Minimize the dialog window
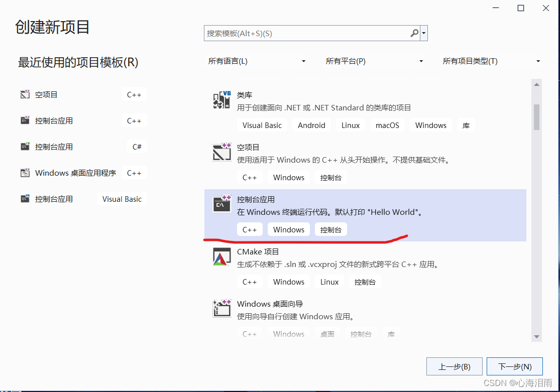 tap(496, 8)
